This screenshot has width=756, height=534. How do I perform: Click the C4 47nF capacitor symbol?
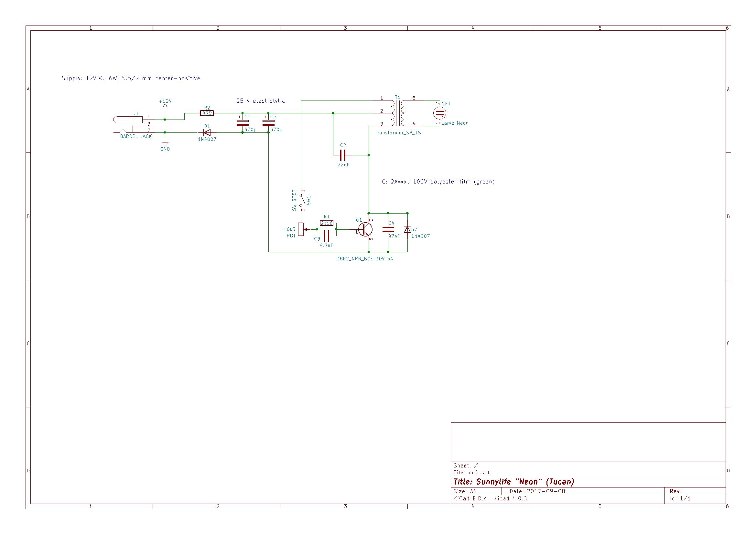(388, 229)
